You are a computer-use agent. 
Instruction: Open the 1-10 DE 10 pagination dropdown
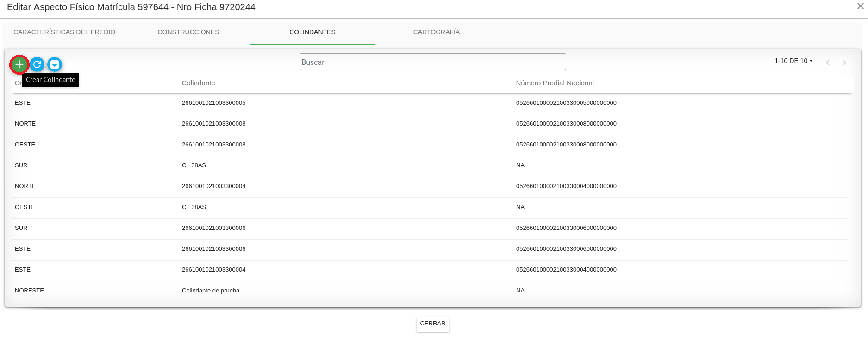coord(793,61)
